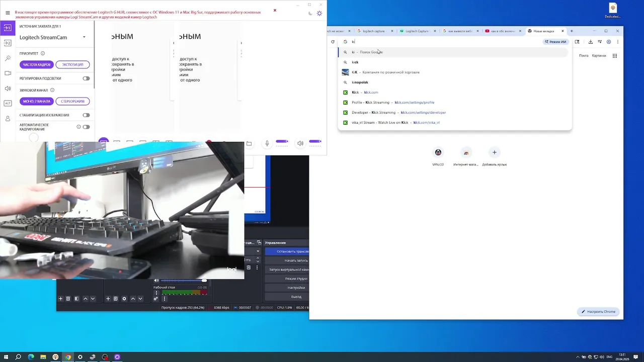The height and width of the screenshot is (362, 644).
Task: Show info for автоматическое кадрирование
Action: [x=78, y=127]
